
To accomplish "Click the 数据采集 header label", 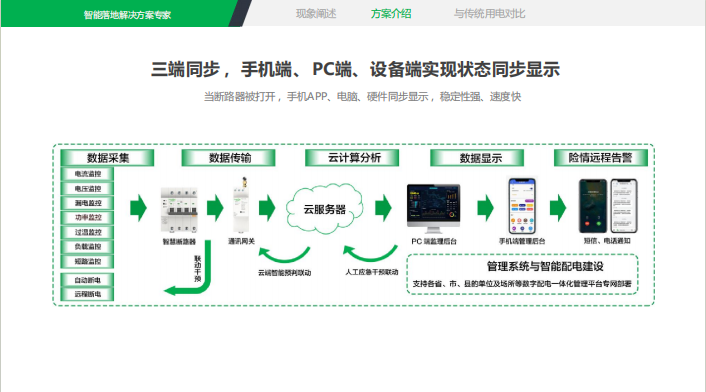I will (108, 158).
